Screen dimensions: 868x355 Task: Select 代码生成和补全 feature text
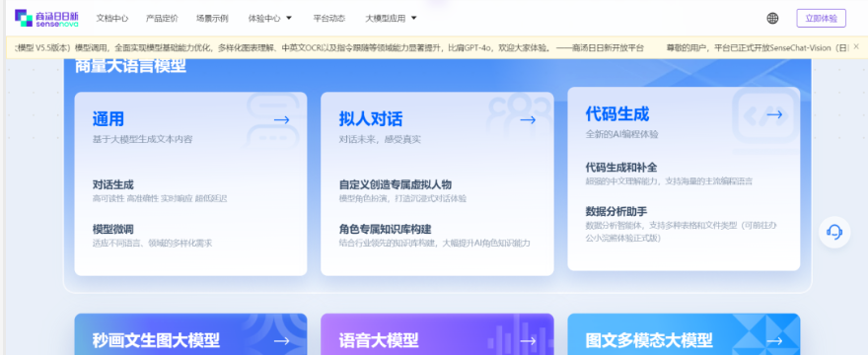(x=621, y=168)
